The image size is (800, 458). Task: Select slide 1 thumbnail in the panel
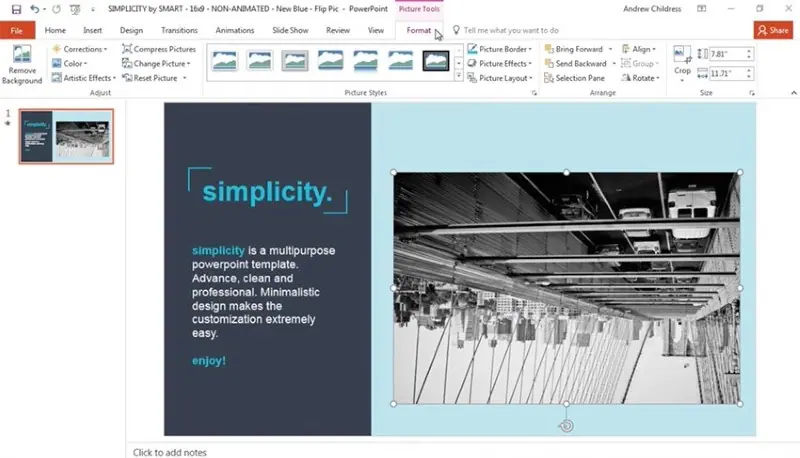point(66,136)
